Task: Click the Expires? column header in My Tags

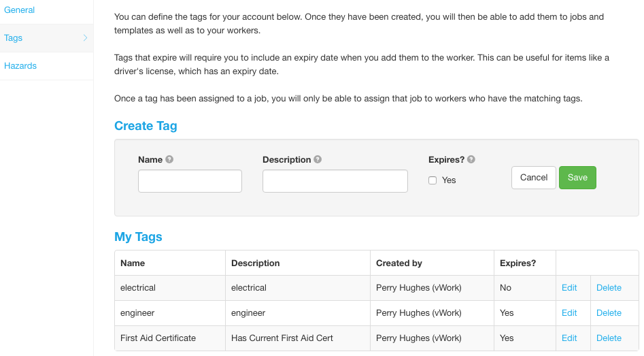Action: tap(518, 263)
